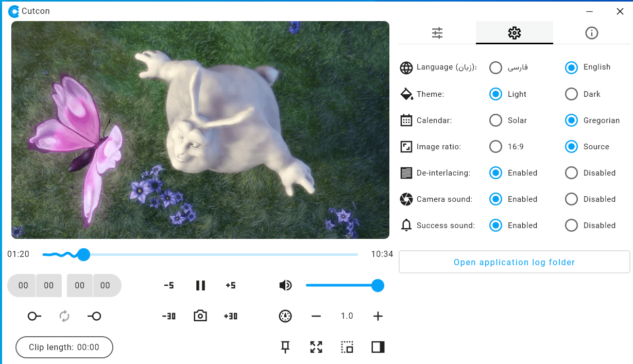This screenshot has height=364, width=633.
Task: Select the فارسی language option
Action: pyautogui.click(x=495, y=67)
